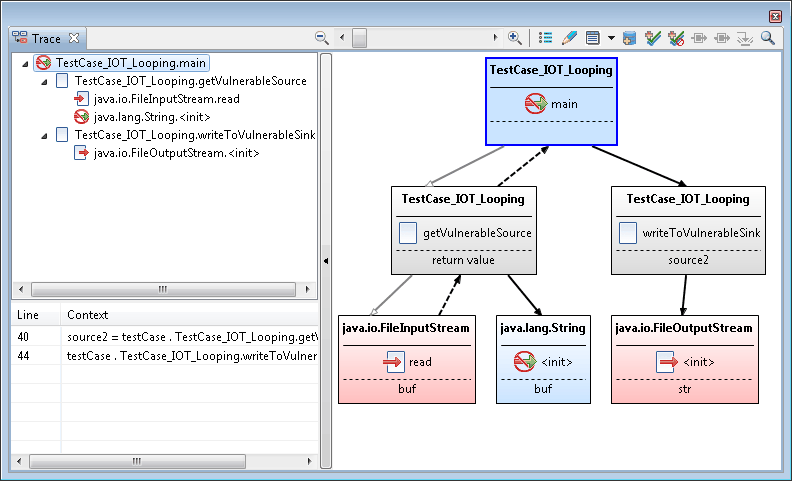Click the context table horizontal scrollbar thumb

click(x=137, y=461)
